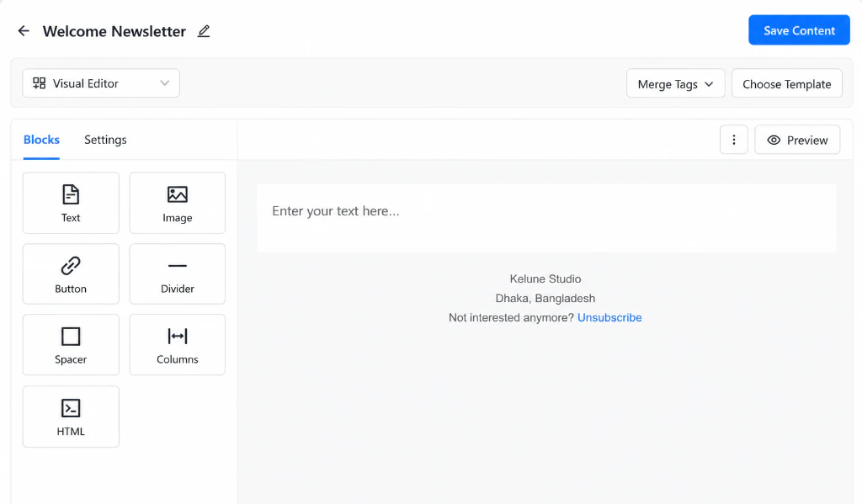
Task: Open Choose Template
Action: click(787, 83)
